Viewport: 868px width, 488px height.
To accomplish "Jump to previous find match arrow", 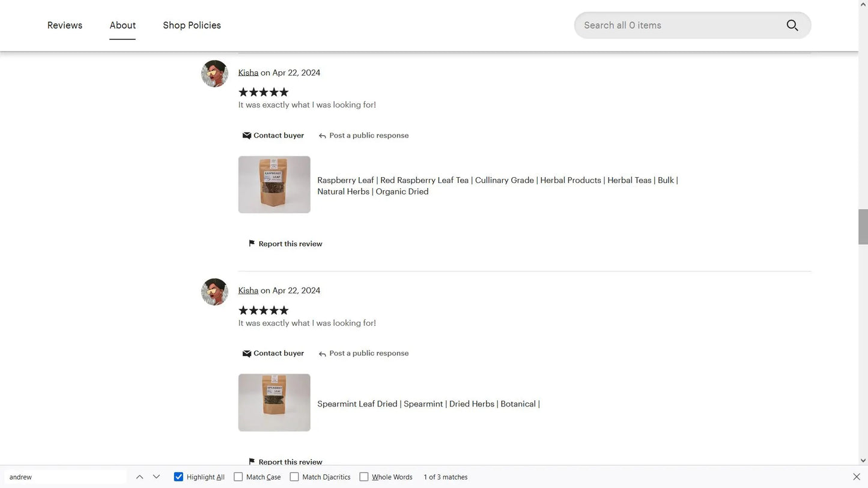I will tap(139, 477).
